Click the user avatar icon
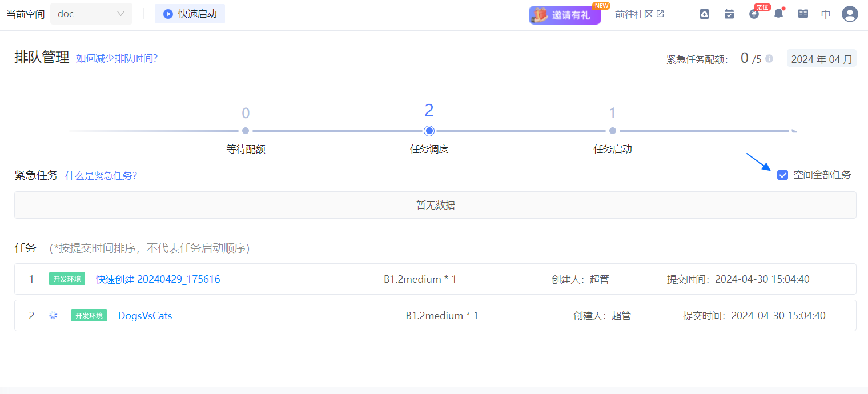 point(850,14)
